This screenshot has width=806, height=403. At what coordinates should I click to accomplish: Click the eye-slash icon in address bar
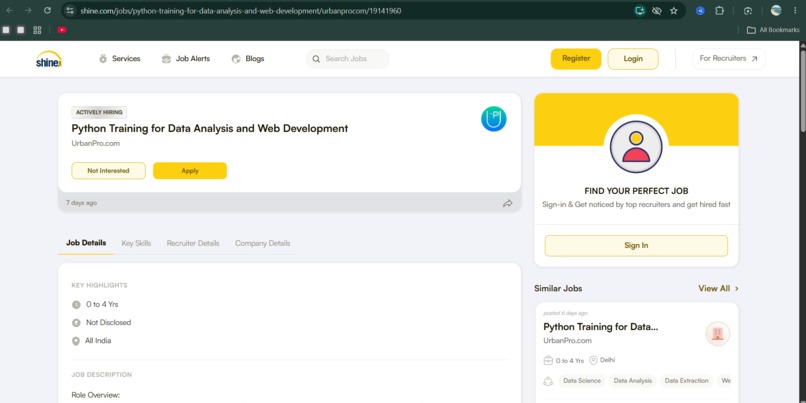[x=656, y=11]
